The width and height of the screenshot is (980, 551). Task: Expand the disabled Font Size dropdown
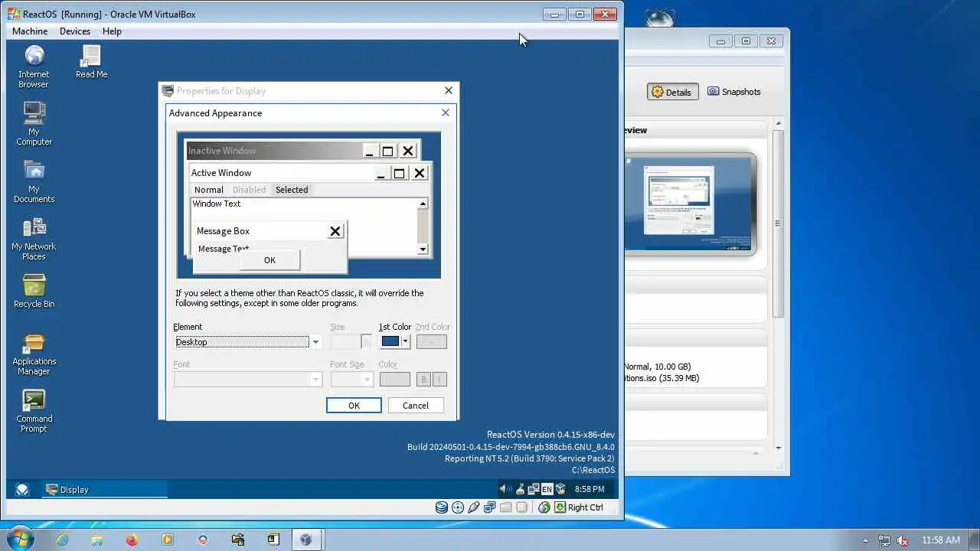point(367,380)
